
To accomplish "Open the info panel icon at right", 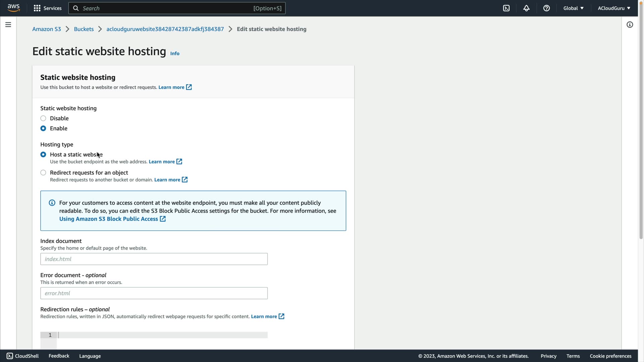I will pos(630,24).
